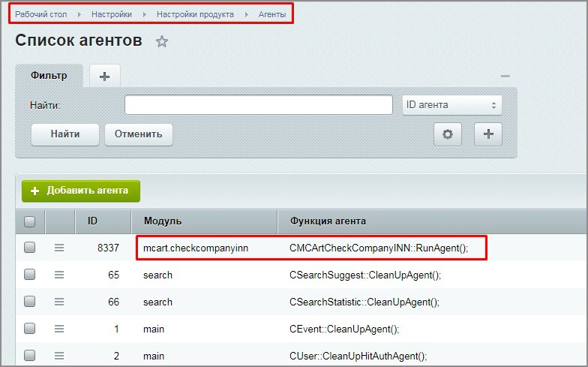
Task: Open row actions menu for agent 66
Action: [x=59, y=302]
